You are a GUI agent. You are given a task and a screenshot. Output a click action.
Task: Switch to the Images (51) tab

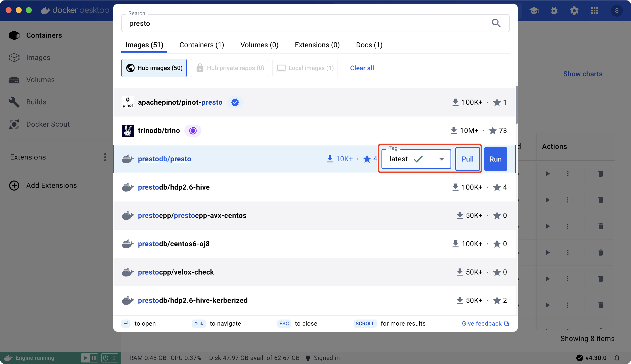[x=144, y=45]
